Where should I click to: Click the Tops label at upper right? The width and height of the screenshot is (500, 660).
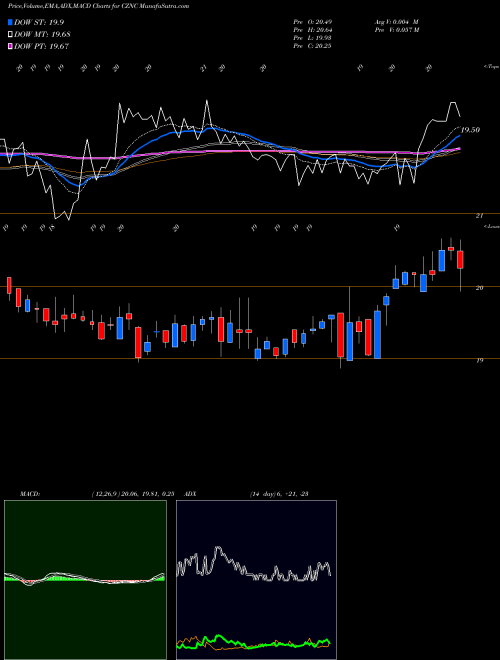[491, 67]
